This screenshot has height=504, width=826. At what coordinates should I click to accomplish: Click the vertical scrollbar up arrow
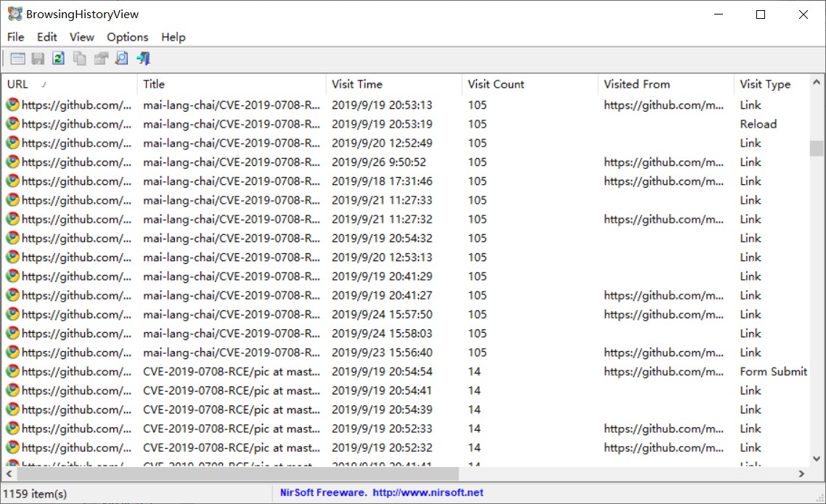817,81
